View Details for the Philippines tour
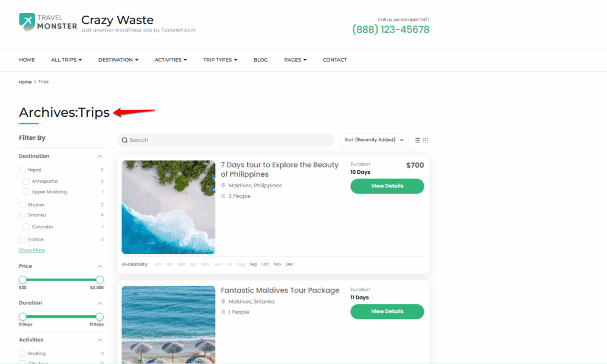607x364 pixels. click(387, 186)
